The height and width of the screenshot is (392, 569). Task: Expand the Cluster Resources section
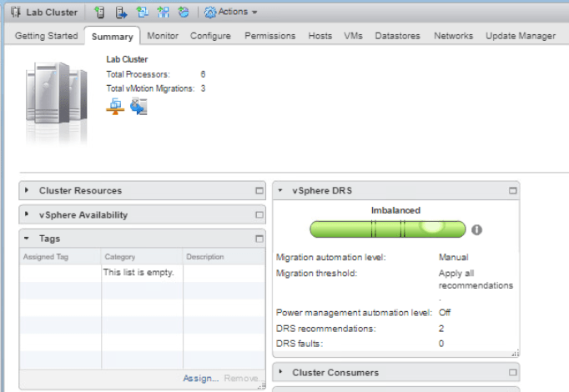click(x=28, y=191)
